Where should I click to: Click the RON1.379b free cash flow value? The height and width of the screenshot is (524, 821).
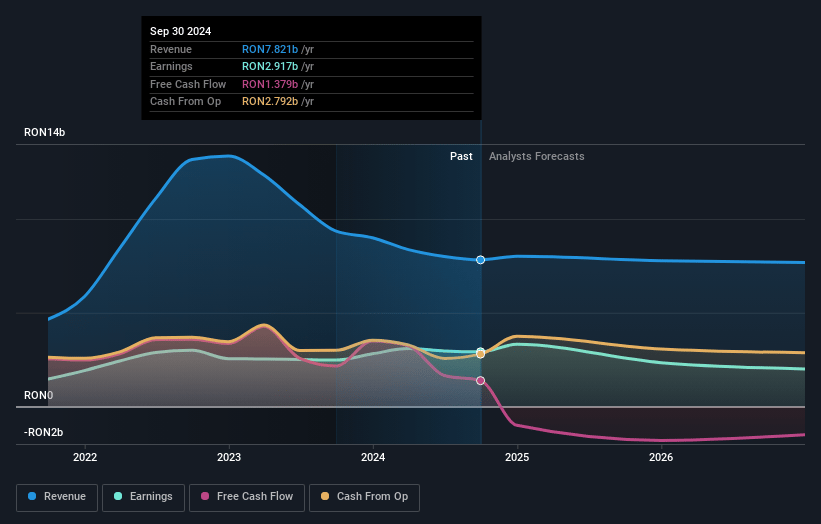pyautogui.click(x=270, y=84)
